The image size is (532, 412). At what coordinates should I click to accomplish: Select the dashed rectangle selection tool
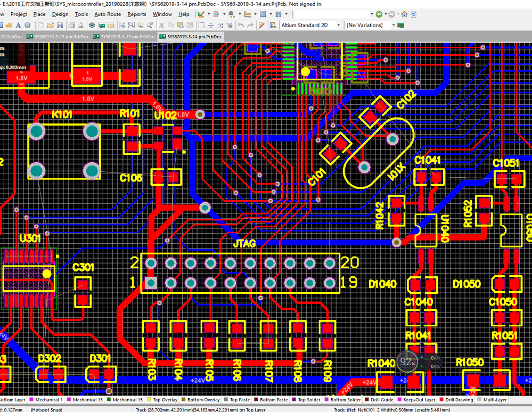[x=201, y=25]
